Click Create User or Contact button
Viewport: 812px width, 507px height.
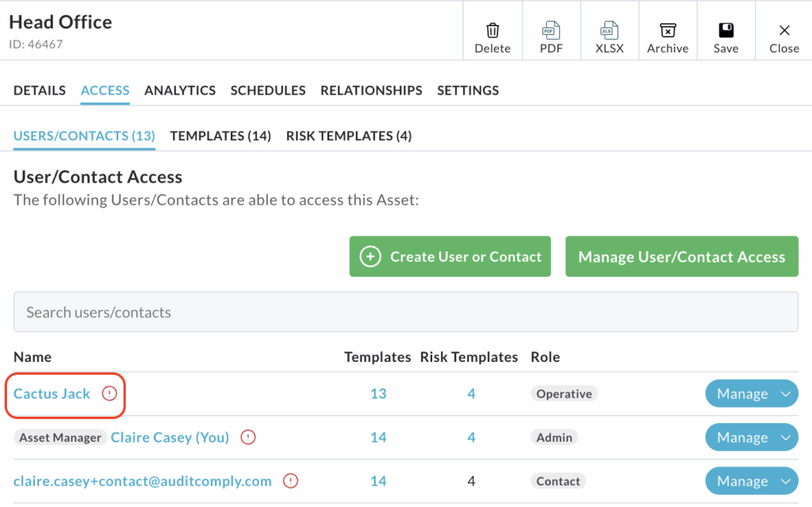[x=450, y=256]
